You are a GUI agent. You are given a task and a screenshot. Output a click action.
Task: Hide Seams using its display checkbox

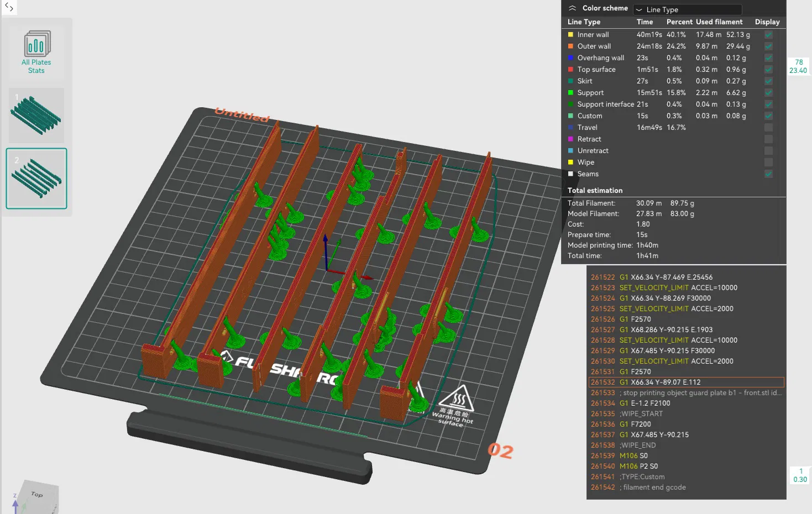point(768,174)
